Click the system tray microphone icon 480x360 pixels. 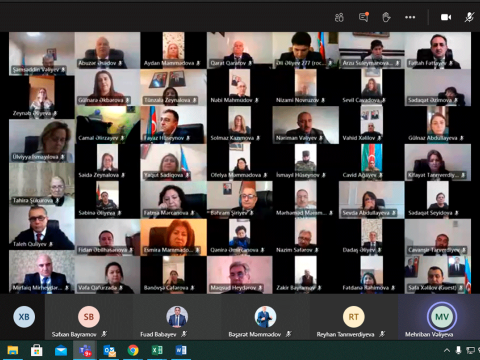tap(459, 350)
